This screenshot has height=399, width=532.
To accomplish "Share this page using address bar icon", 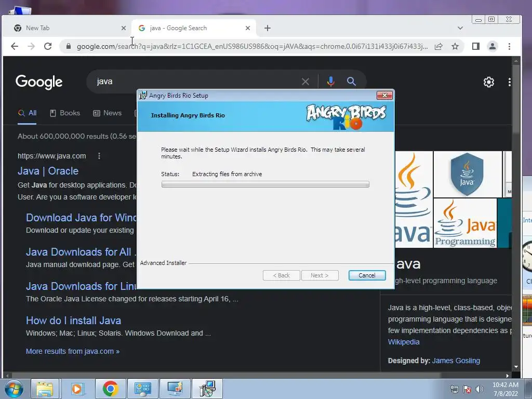I will (x=438, y=46).
